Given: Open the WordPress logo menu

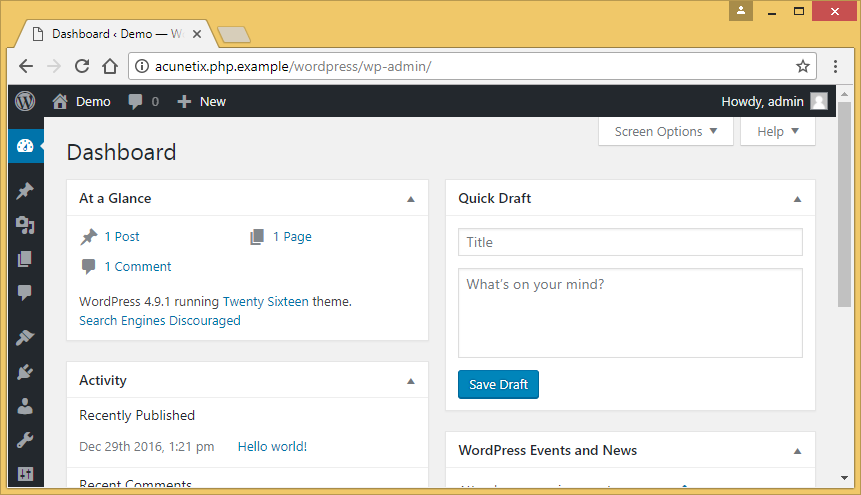Looking at the screenshot, I should (25, 101).
